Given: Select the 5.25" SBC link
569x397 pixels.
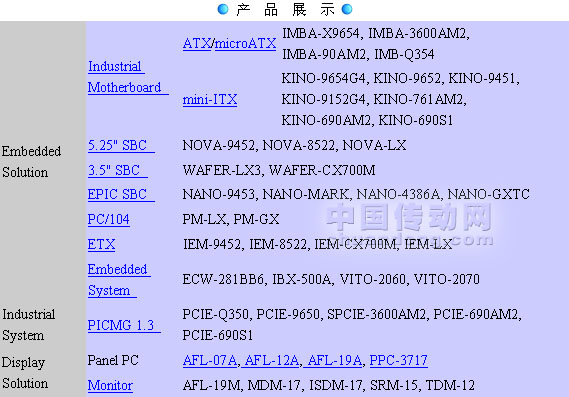Looking at the screenshot, I should (x=121, y=146).
